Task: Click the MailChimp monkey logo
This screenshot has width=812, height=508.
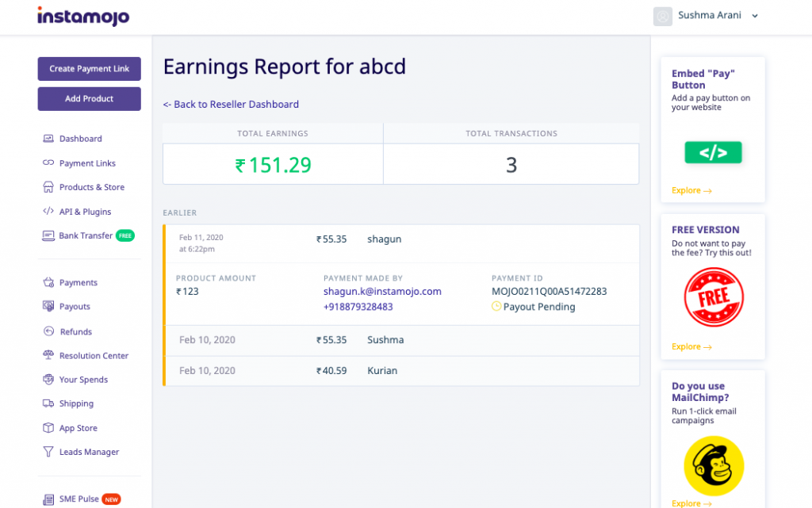Action: (x=714, y=465)
